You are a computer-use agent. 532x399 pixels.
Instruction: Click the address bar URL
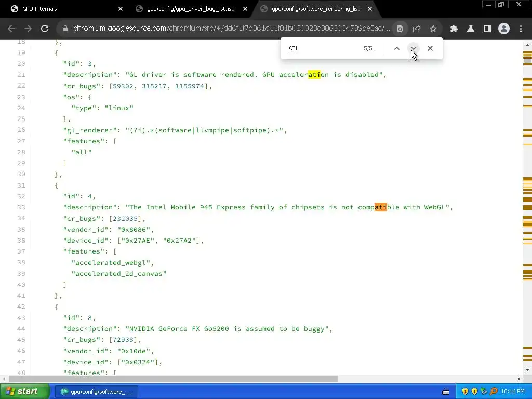[x=231, y=29]
